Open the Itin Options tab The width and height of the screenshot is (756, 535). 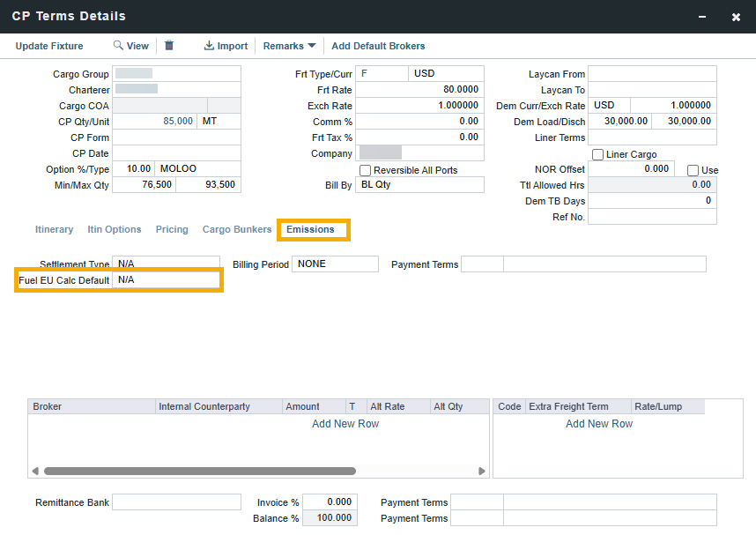[x=114, y=229]
